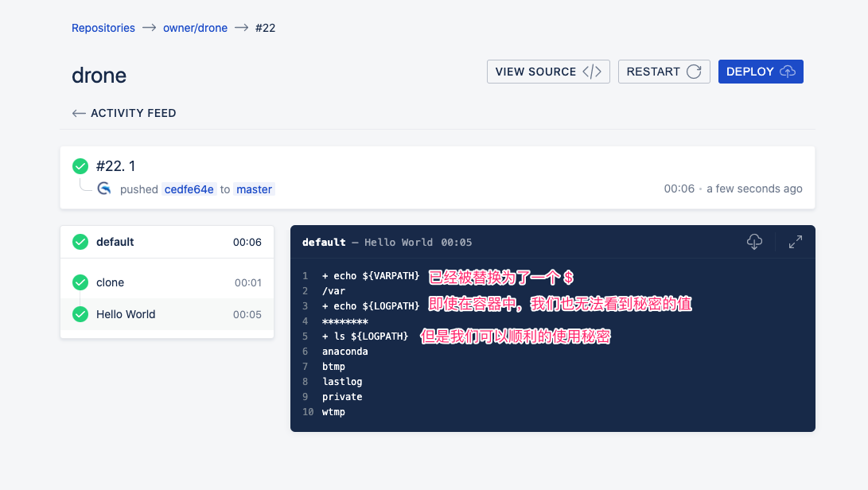Click the VIEW SOURCE button

[x=548, y=72]
